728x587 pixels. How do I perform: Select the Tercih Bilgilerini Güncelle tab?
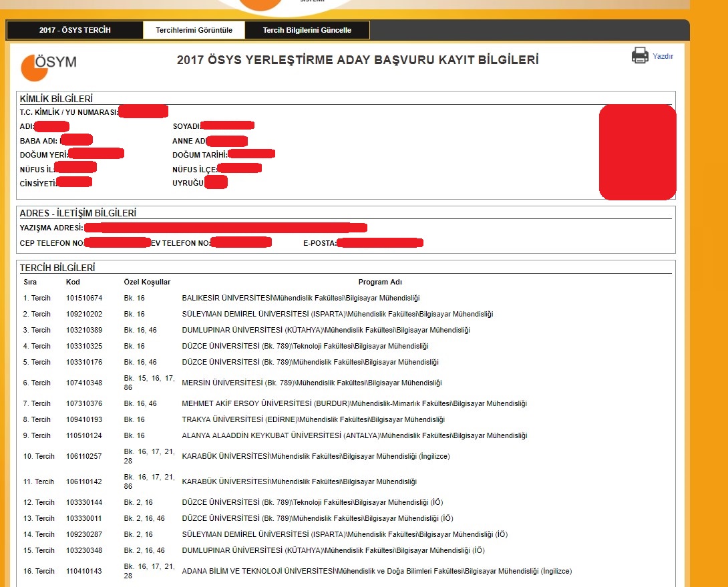pos(307,30)
